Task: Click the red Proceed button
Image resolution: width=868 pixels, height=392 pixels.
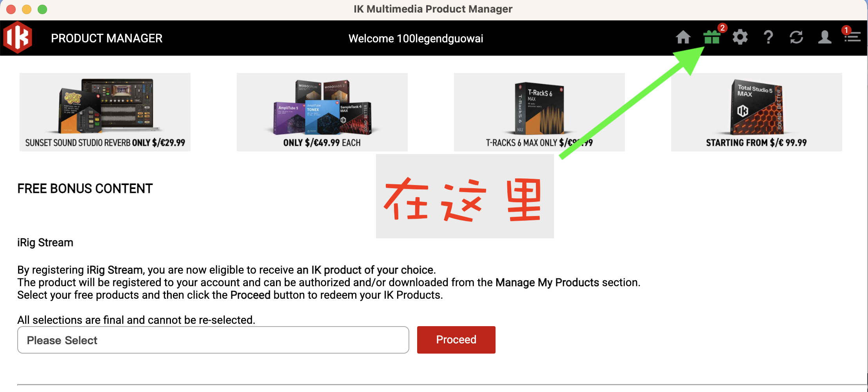Action: click(x=456, y=340)
